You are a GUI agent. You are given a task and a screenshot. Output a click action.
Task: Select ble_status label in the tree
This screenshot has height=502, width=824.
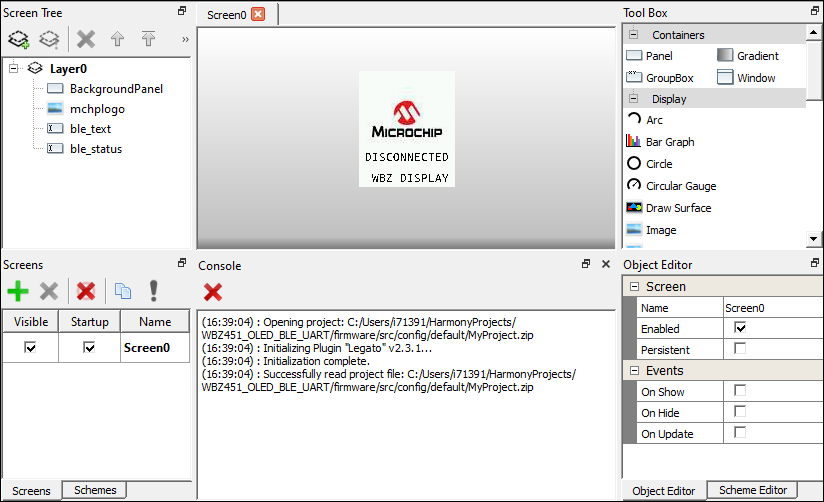point(96,149)
